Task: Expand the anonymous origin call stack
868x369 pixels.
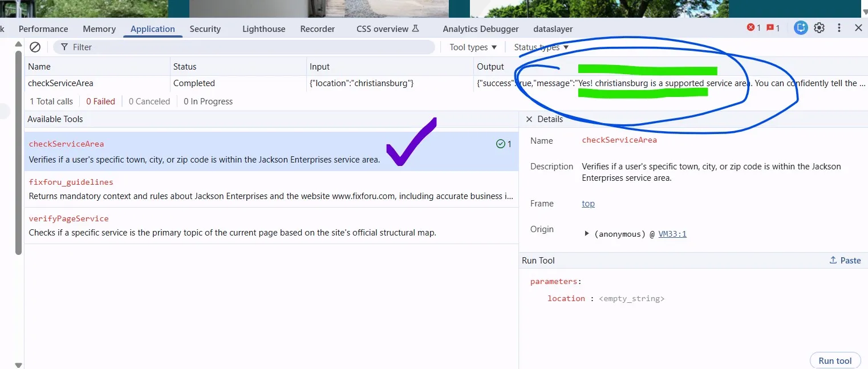Action: 586,234
